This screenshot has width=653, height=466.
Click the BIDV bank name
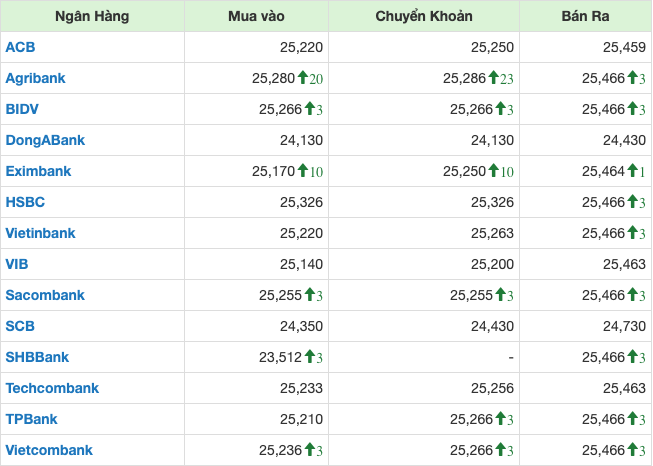coord(22,109)
